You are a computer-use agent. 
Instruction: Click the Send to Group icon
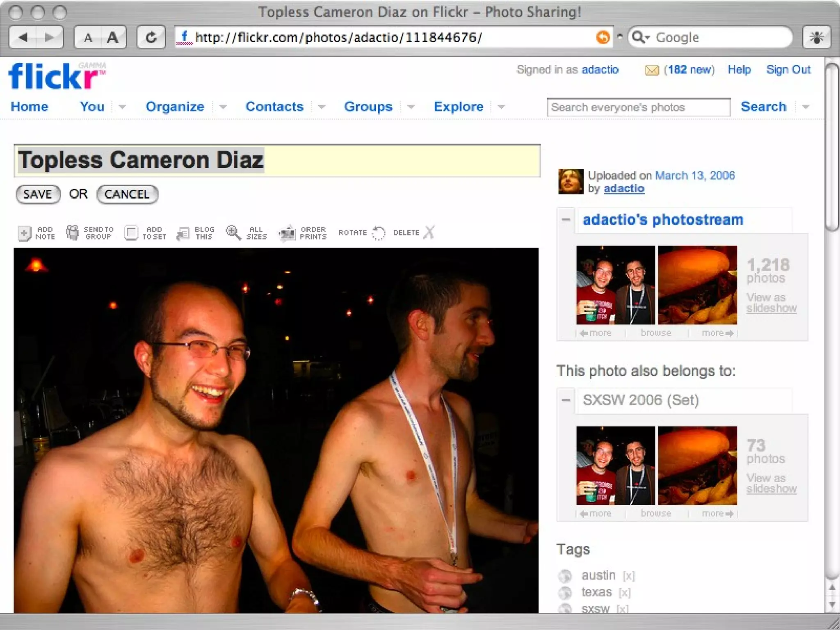point(72,233)
